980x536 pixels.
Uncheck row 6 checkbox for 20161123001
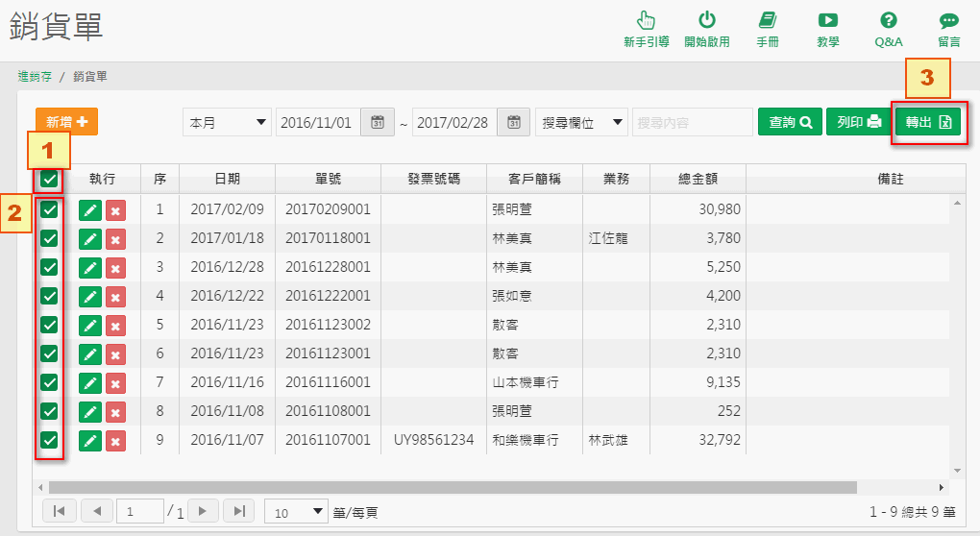coord(49,353)
